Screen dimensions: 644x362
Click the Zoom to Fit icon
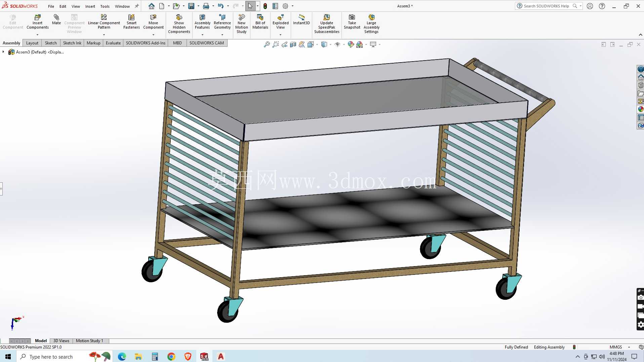tap(267, 44)
